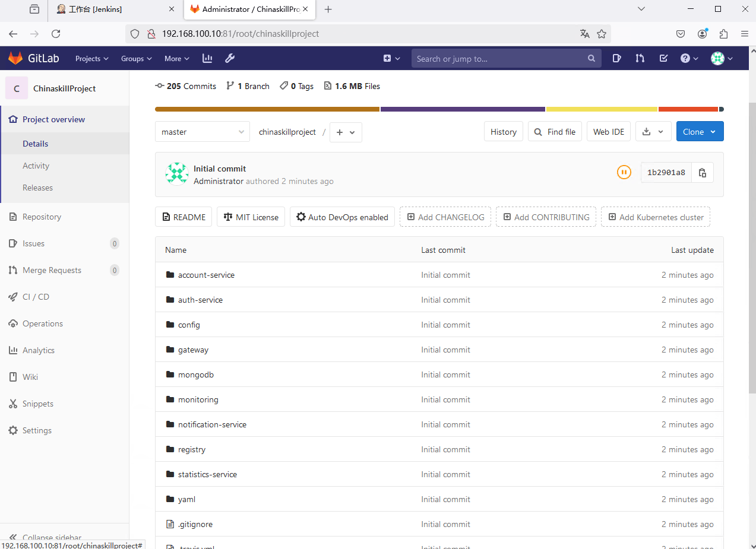Open the to-do list checkmark icon
The width and height of the screenshot is (756, 549).
[663, 58]
